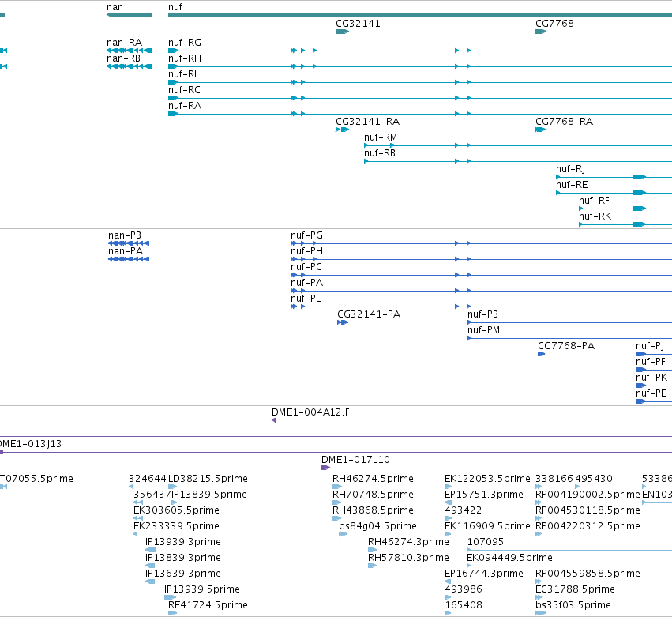The height and width of the screenshot is (617, 672).
Task: Select EST EC31788.5prime
Action: 575,589
